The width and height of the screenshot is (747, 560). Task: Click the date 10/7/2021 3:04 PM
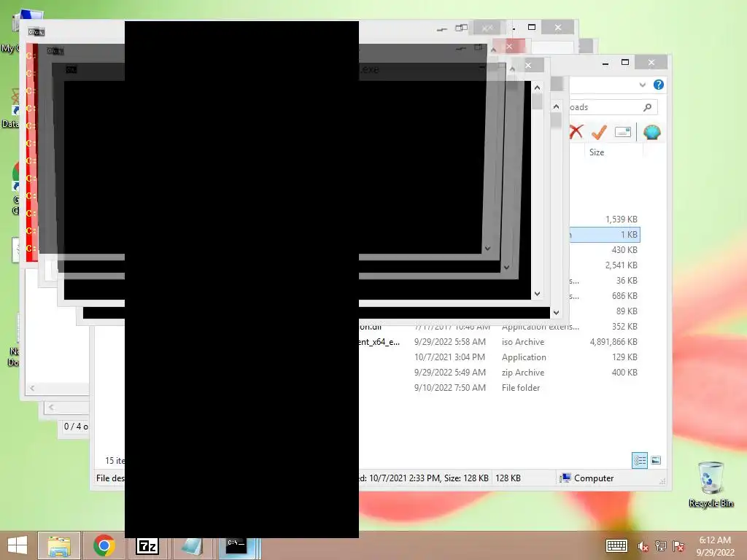coord(449,357)
